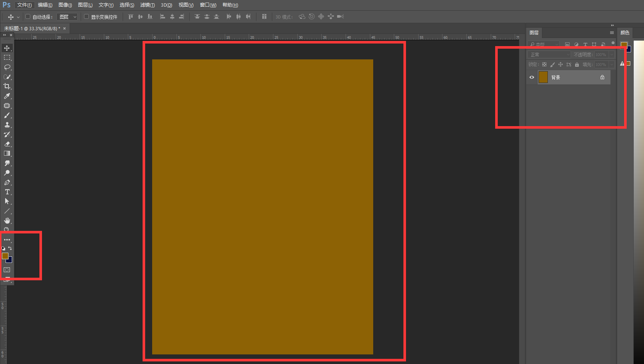Toggle the lock transparent pixels checkerboard icon
This screenshot has height=364, width=644.
(544, 65)
